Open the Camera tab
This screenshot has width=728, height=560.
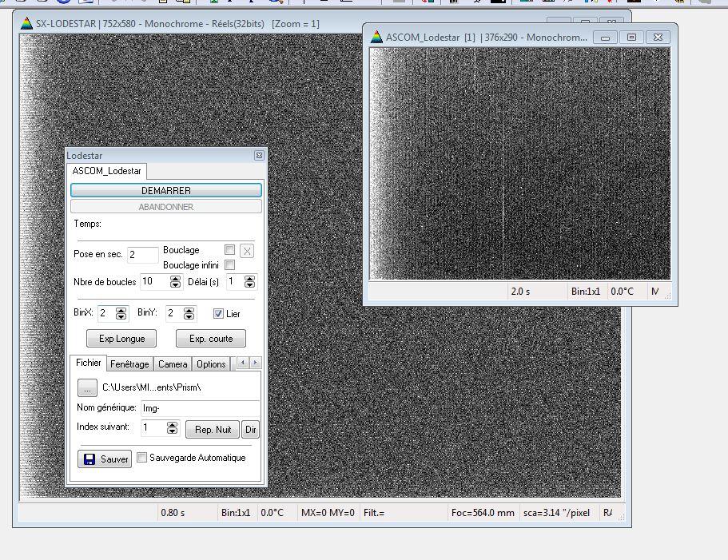pyautogui.click(x=173, y=364)
